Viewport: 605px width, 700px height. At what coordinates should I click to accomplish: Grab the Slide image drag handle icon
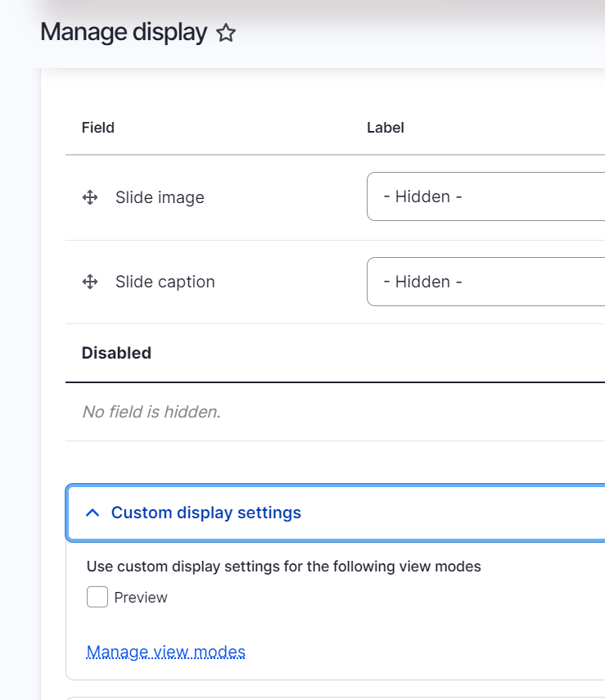pyautogui.click(x=89, y=197)
